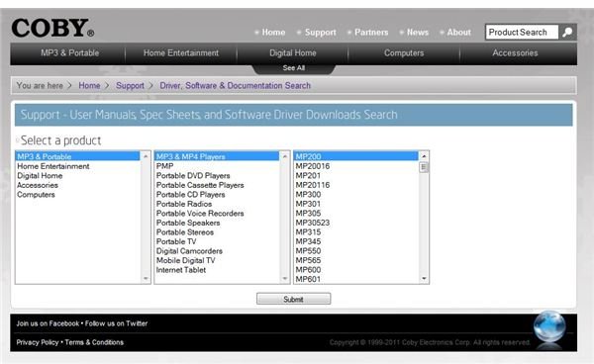
Task: Follow the Join us on Facebook link
Action: [x=48, y=323]
